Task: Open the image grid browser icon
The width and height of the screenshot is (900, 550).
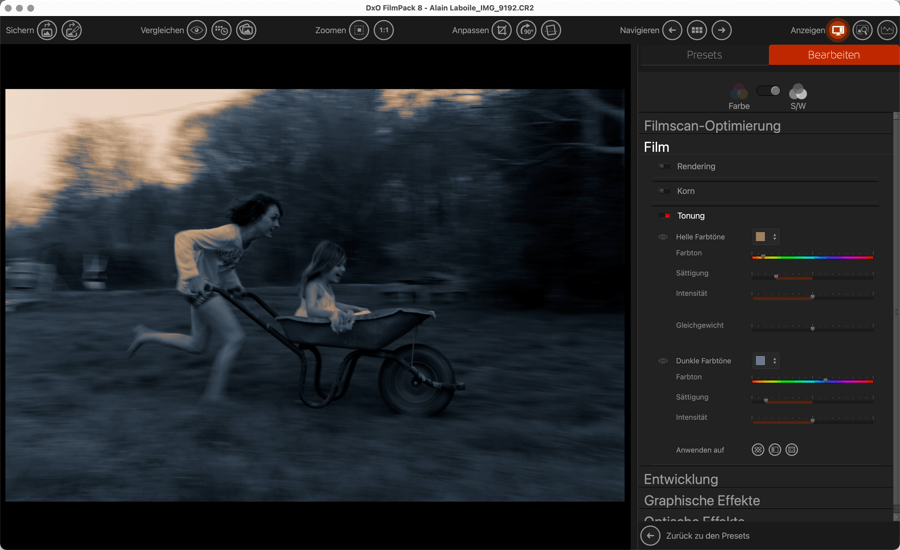Action: pos(697,31)
